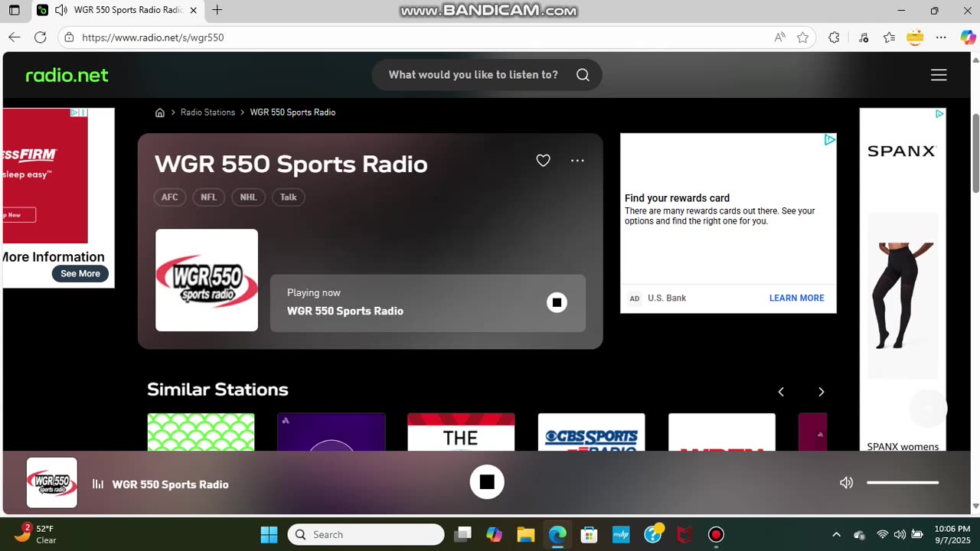Open the Tab actions menu

click(x=14, y=11)
